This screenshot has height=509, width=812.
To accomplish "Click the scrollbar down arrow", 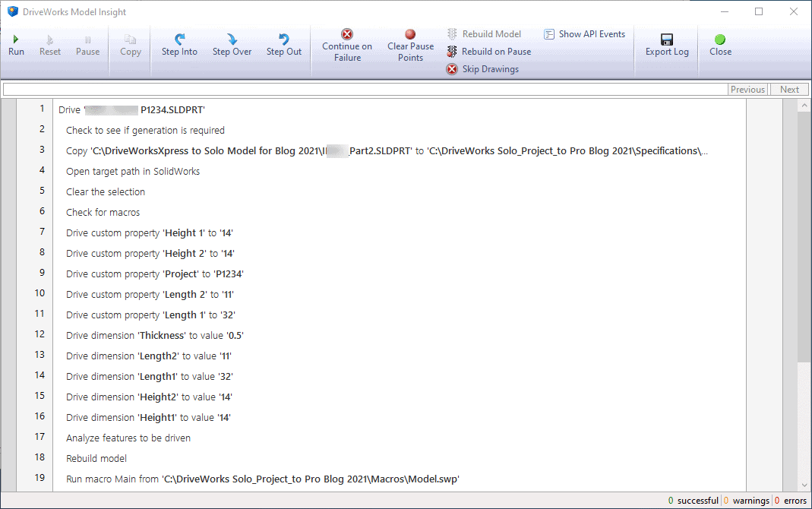I will tap(804, 485).
